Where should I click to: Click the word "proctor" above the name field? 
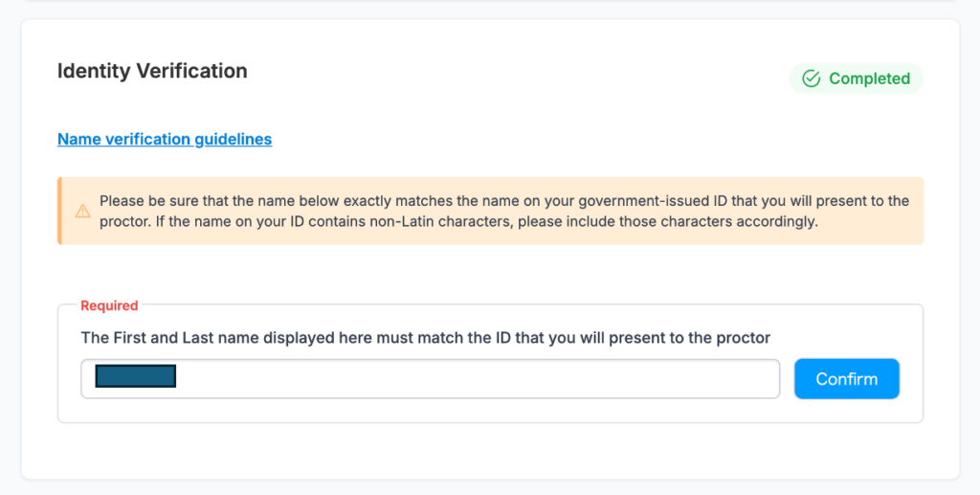point(744,337)
